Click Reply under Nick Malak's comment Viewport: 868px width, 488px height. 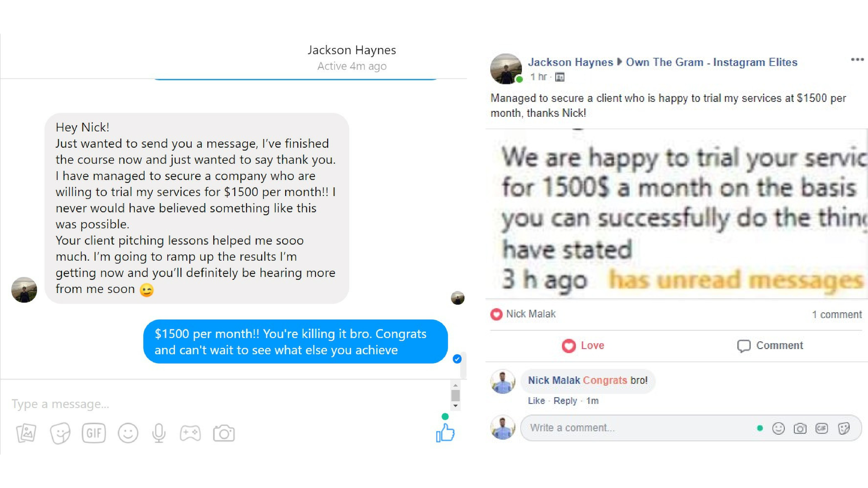click(565, 401)
